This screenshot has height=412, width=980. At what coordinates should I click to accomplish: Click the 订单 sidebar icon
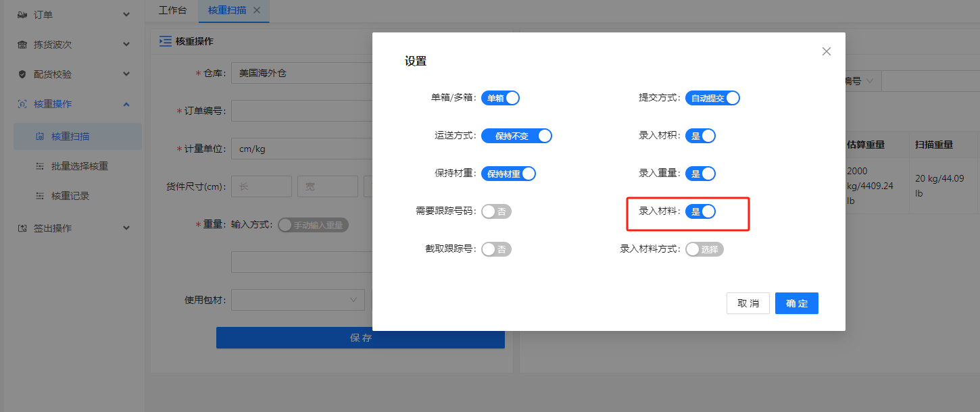click(x=22, y=14)
